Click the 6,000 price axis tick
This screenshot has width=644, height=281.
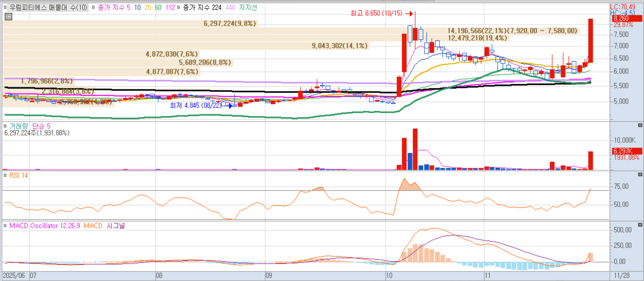(x=621, y=71)
